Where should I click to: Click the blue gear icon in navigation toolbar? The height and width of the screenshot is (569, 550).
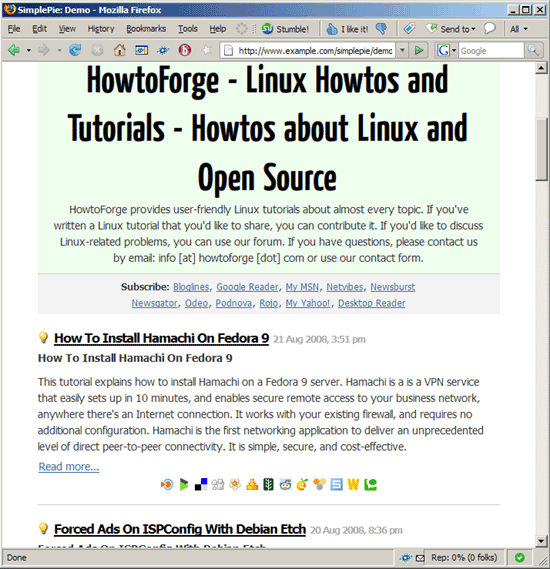[x=163, y=50]
